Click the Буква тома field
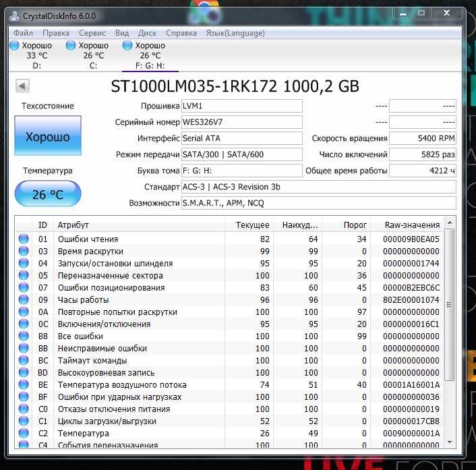476x470 pixels. (241, 171)
